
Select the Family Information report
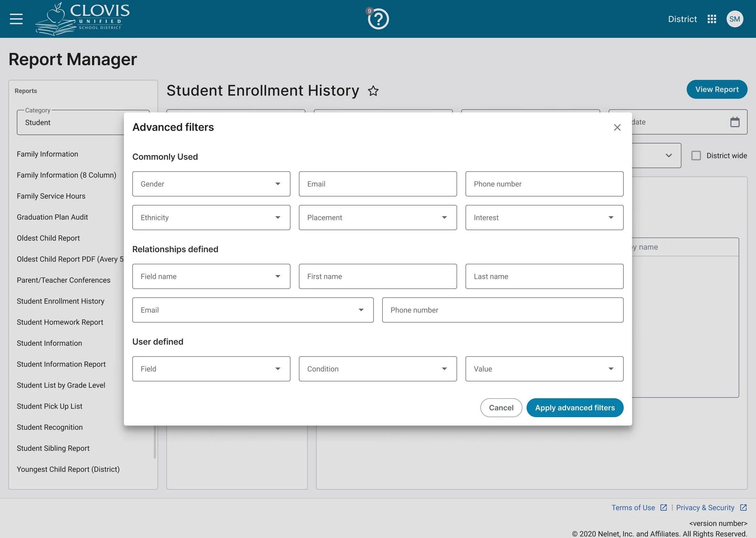(48, 154)
